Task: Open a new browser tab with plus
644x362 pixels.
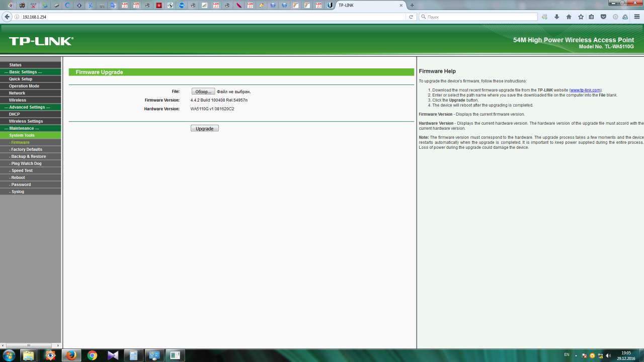Action: click(412, 5)
